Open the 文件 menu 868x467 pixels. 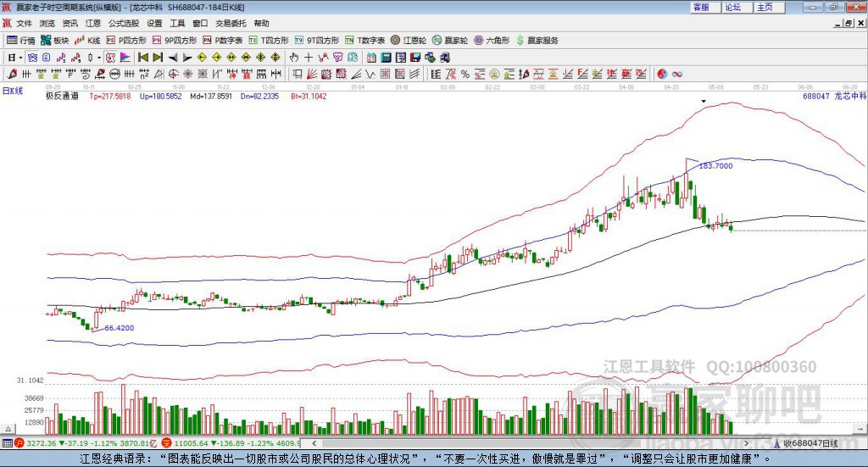point(24,23)
